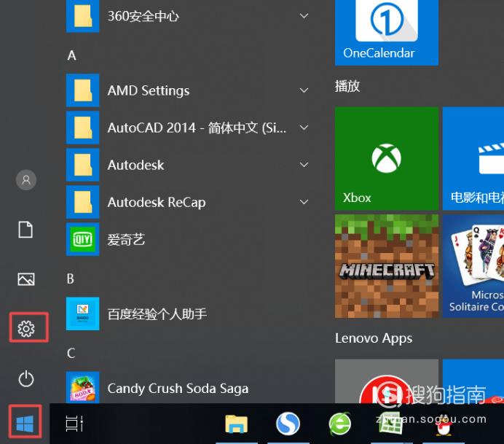Expand the AMD Settings chevron
504x444 pixels.
[x=304, y=90]
